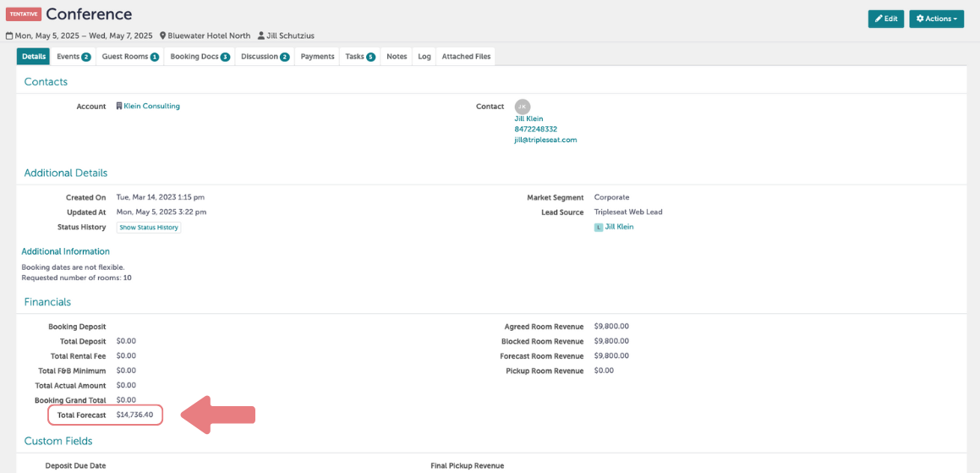The height and width of the screenshot is (473, 980).
Task: Click the Edit button
Action: pyautogui.click(x=885, y=19)
